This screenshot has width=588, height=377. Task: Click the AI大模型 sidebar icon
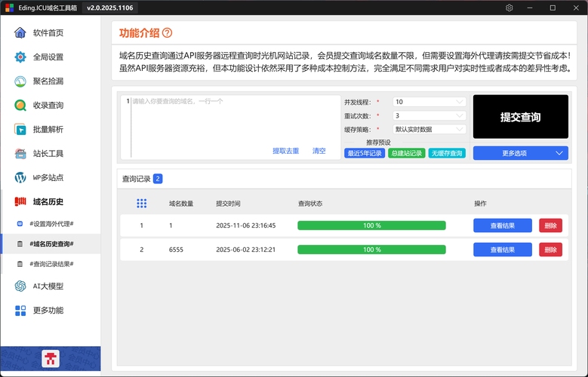(20, 287)
